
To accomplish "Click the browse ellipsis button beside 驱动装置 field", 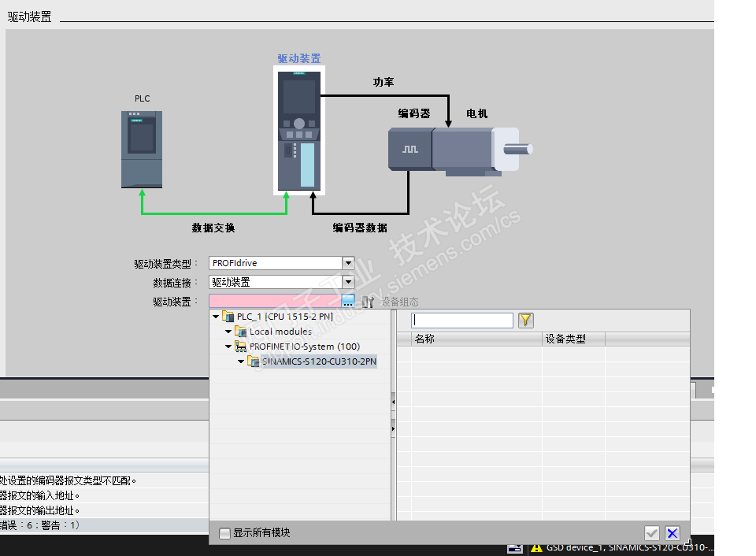I will click(x=348, y=301).
